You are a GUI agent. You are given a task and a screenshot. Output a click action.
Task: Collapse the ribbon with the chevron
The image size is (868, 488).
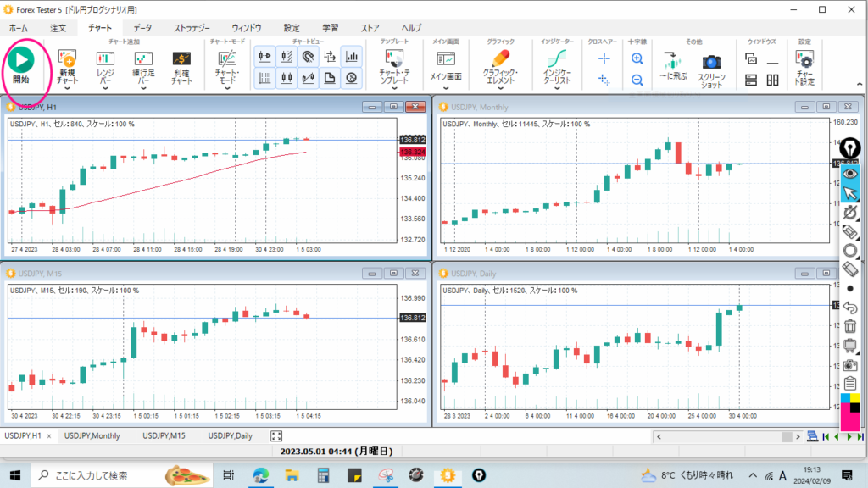[860, 84]
